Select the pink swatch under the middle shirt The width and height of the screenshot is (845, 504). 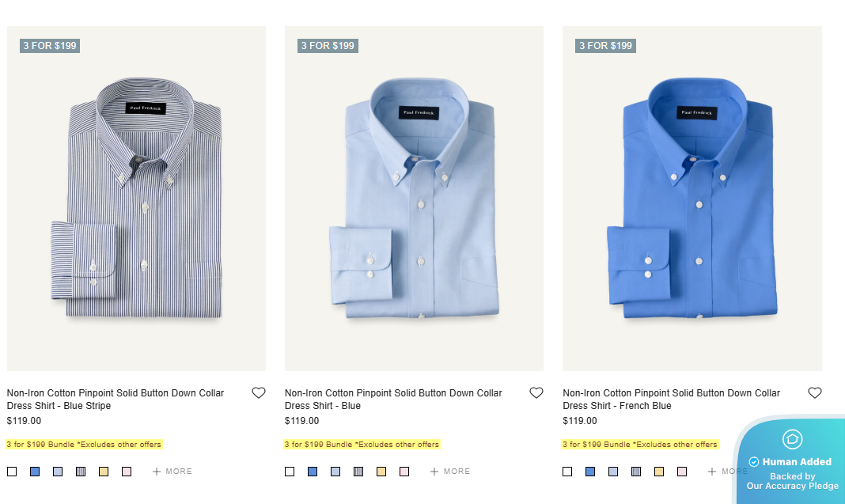coord(404,471)
